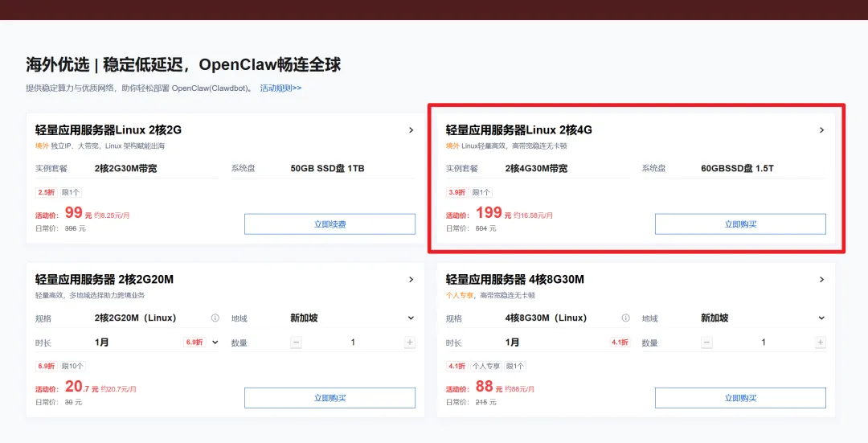868x443 pixels.
Task: Click 50GB SSD盘 1TB value
Action: click(x=327, y=168)
